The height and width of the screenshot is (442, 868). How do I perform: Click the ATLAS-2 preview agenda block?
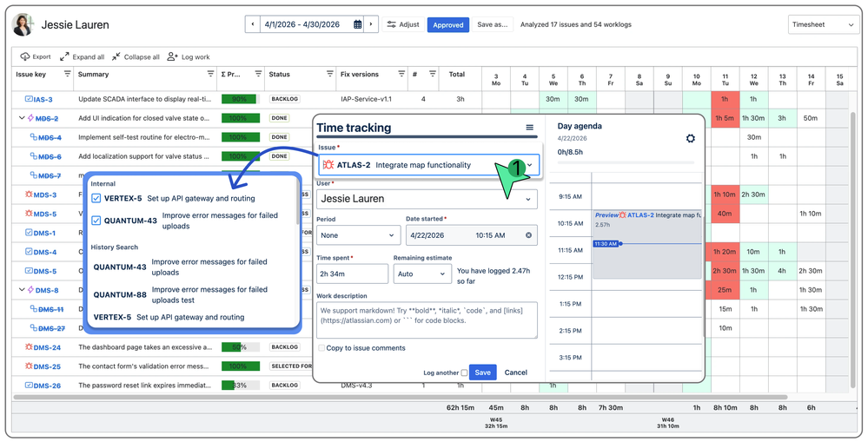[647, 244]
